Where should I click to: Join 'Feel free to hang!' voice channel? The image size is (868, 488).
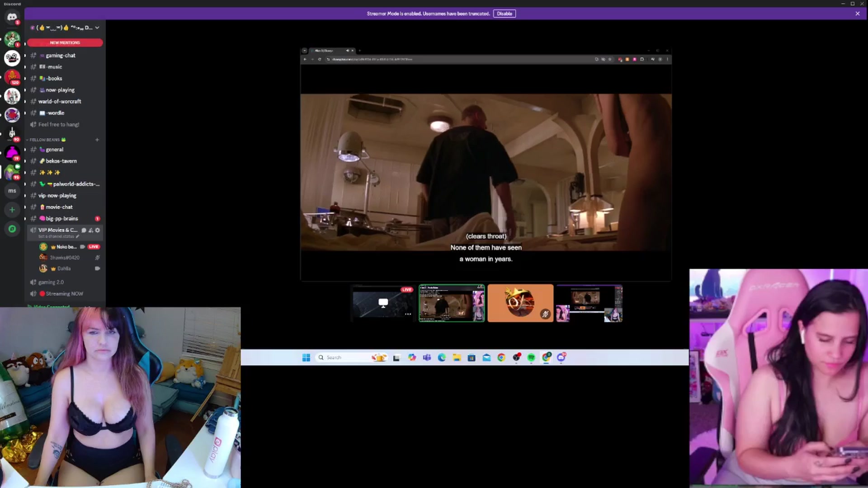point(65,124)
